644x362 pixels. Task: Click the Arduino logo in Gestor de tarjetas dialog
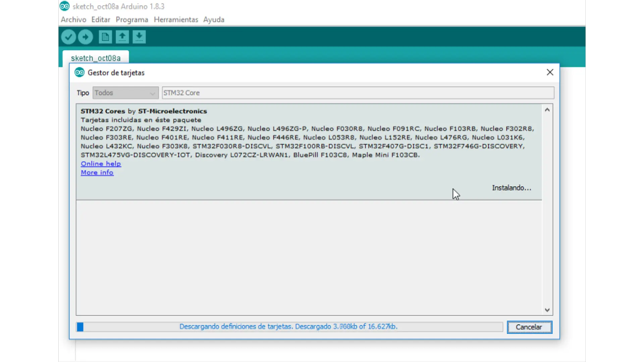pos(79,72)
